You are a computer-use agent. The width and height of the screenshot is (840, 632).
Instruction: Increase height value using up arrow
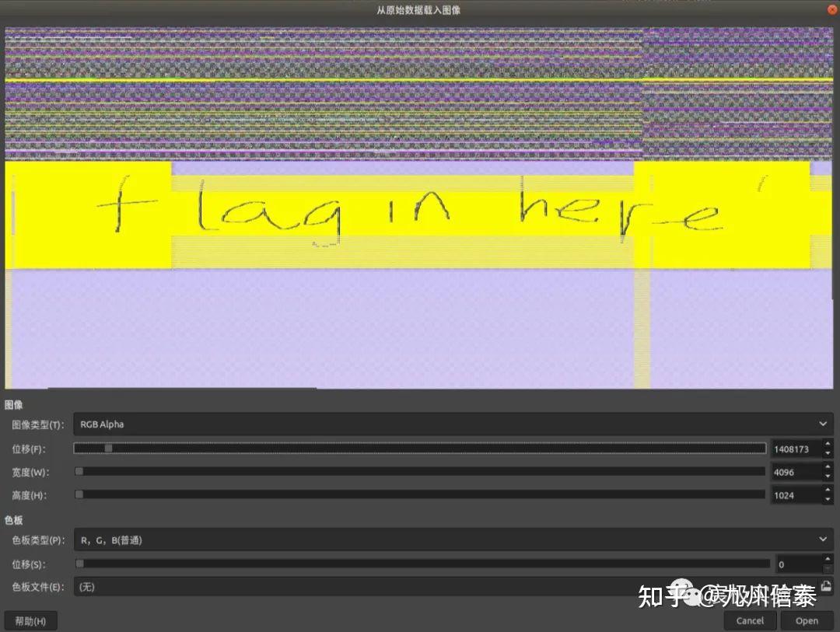(828, 491)
